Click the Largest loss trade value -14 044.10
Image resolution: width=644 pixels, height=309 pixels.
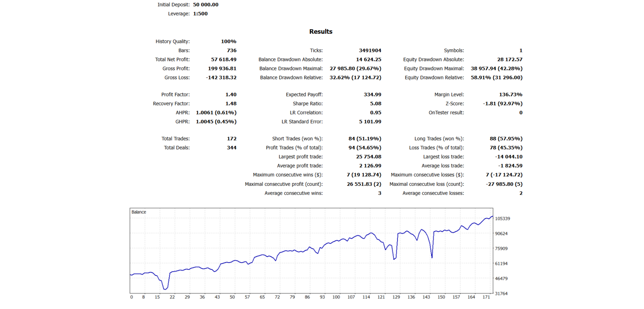(508, 157)
